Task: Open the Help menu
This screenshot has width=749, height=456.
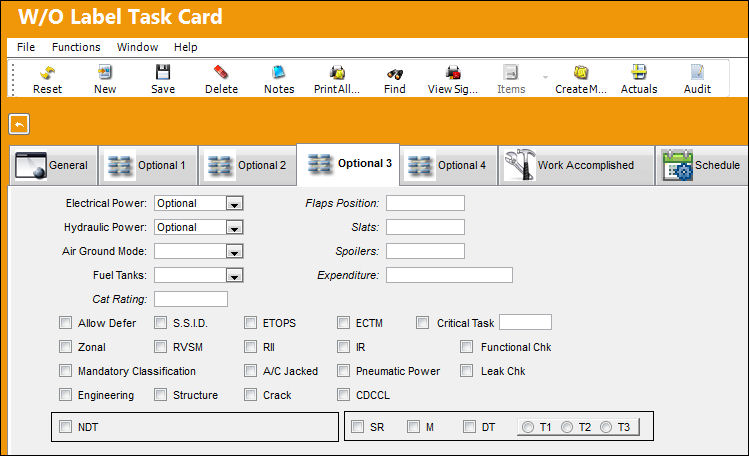Action: (x=185, y=47)
